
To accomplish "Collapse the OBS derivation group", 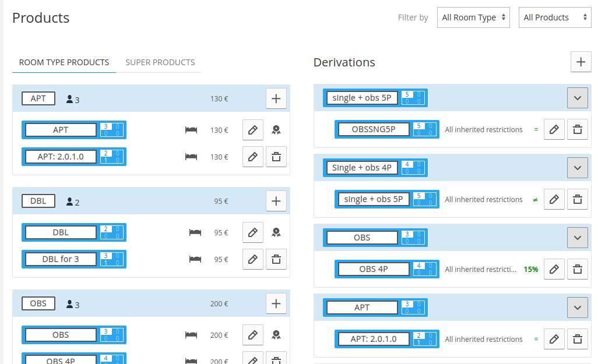I will coord(578,238).
